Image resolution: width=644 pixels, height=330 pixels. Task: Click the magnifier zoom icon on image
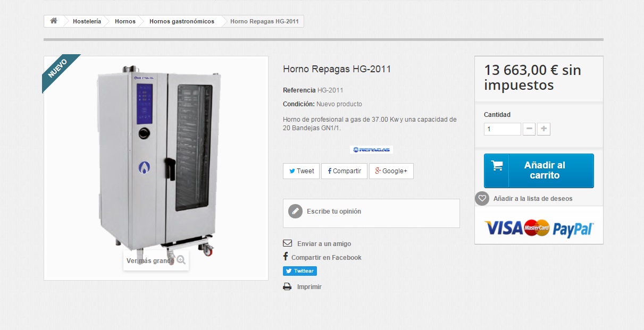tap(181, 260)
